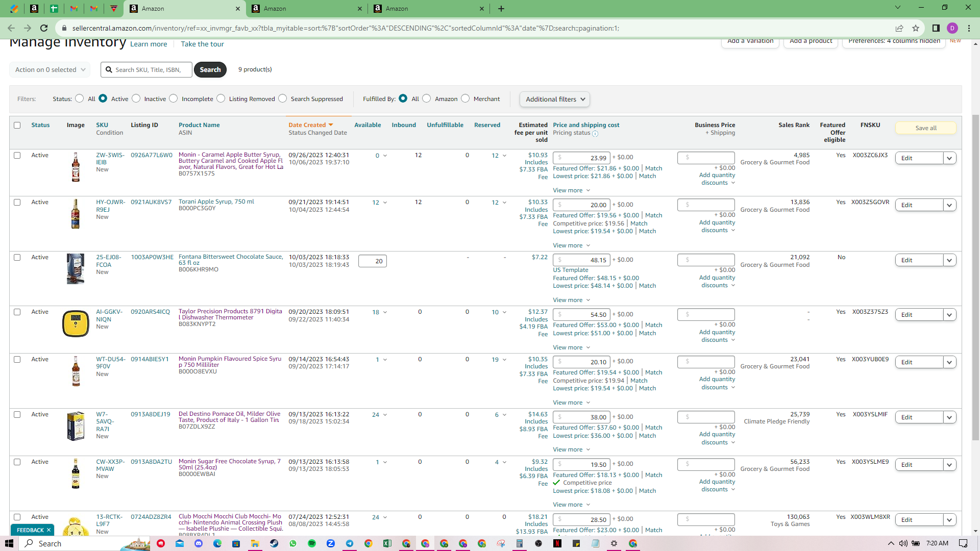Open Netflix from the taskbar
980x551 pixels.
(x=557, y=543)
